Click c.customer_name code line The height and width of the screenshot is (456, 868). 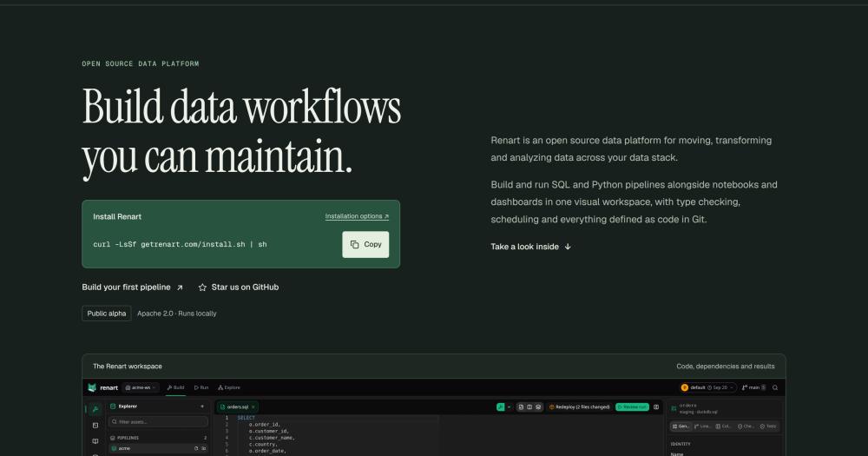coord(272,438)
